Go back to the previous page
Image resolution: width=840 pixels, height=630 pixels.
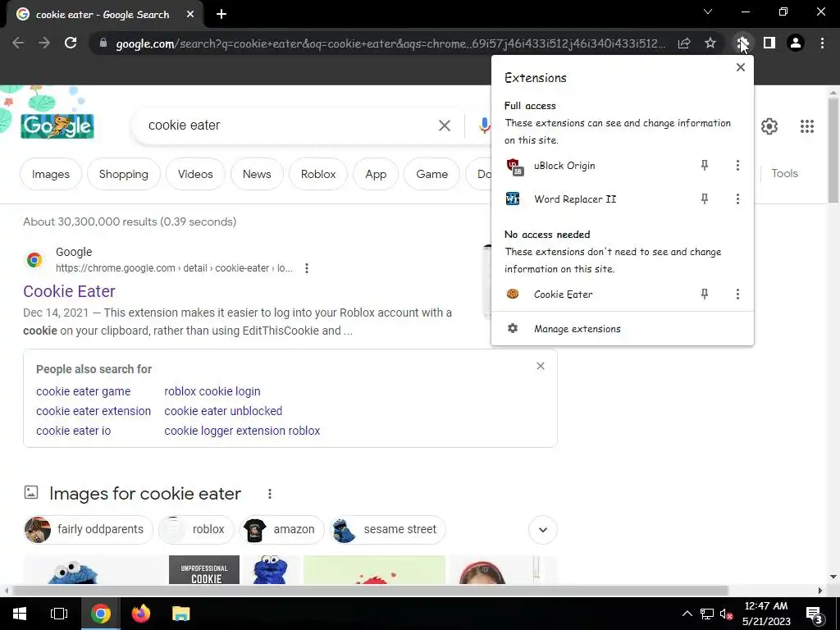point(18,43)
